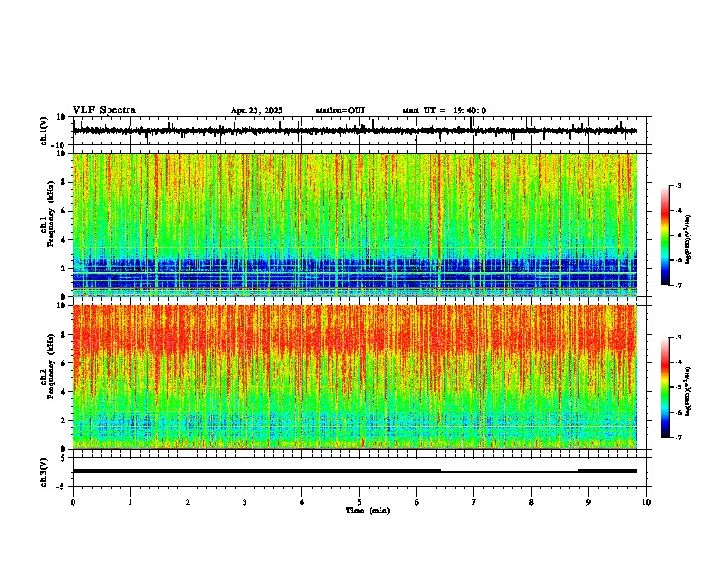Click the time axis end tick label "10"
Image resolution: width=728 pixels, height=563 pixels.
(646, 502)
